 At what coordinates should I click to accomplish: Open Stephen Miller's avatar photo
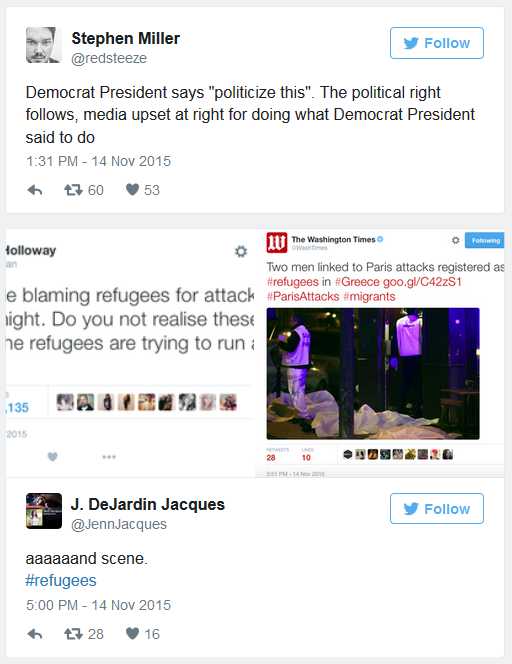[43, 45]
